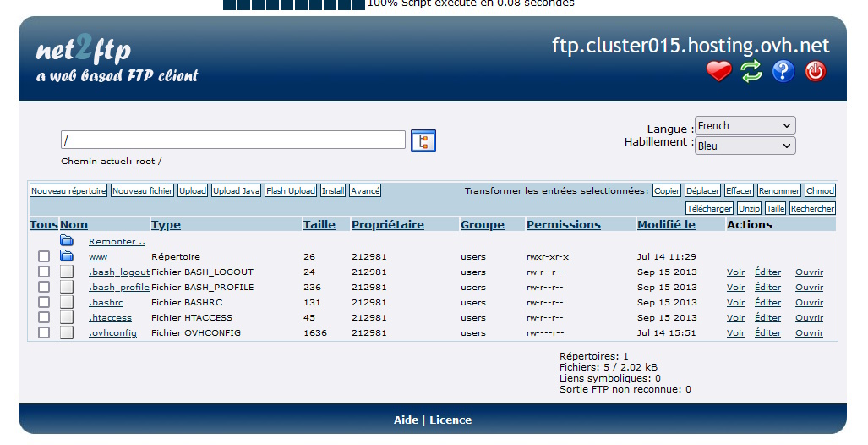Click the .htaccess file icon
Image resolution: width=868 pixels, height=445 pixels.
coord(67,317)
